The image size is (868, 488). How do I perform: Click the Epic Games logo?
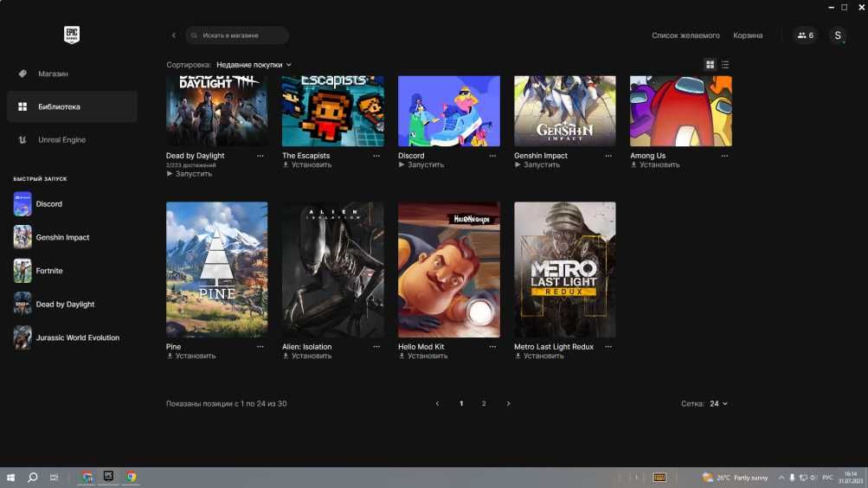(72, 35)
